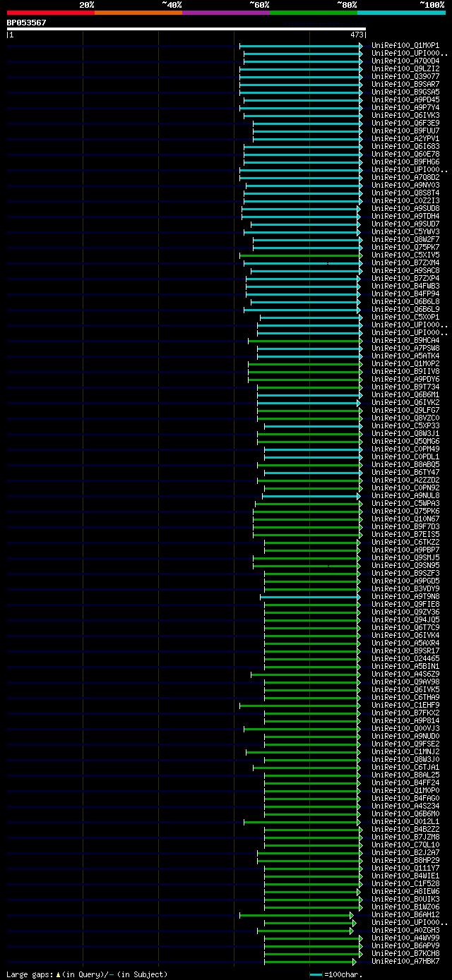Image resolution: width=452 pixels, height=980 pixels.
Task: Select UniRef100_C0Z2I3 hit
Action: click(405, 201)
